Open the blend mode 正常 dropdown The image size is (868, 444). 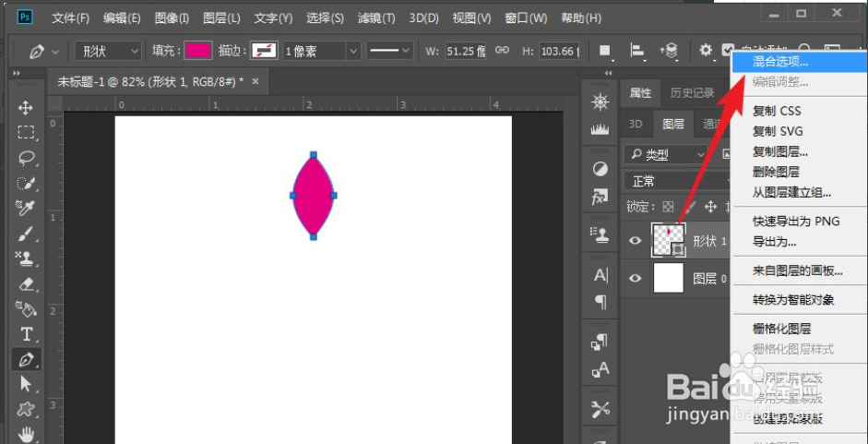tap(677, 181)
